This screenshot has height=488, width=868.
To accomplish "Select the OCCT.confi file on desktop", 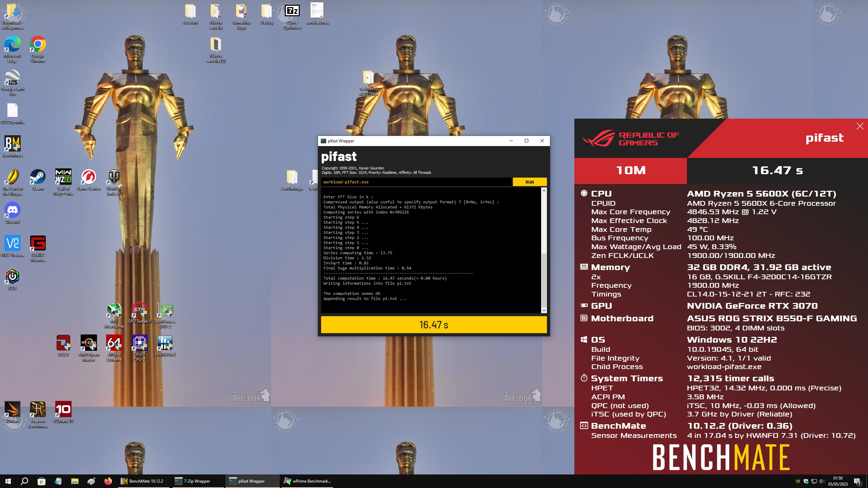I will pos(13,113).
